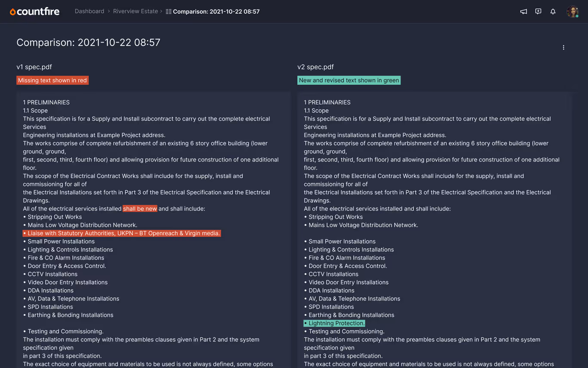The width and height of the screenshot is (588, 368).
Task: Click the 'New and revised text shown in green' label
Action: 349,80
